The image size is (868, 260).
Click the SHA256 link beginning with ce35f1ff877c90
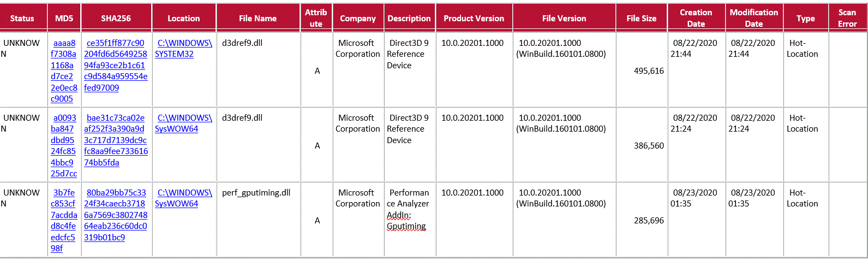[116, 65]
